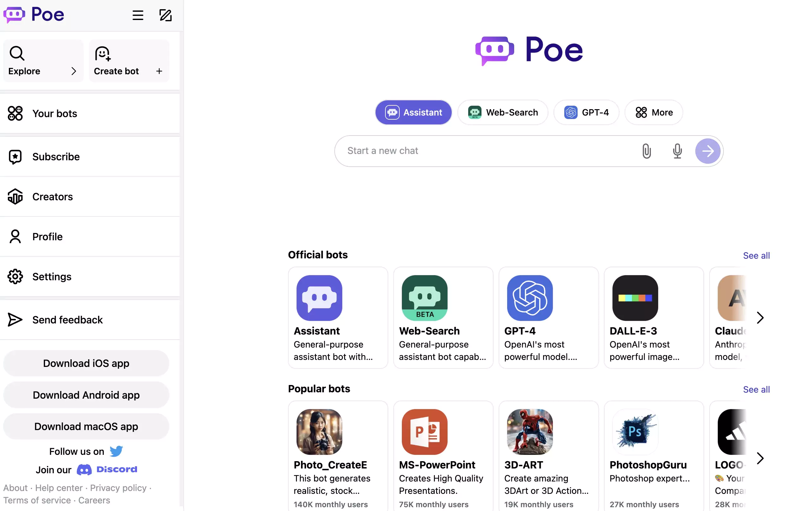Click the 3D-ART Spider-Man icon
Viewport: 812px width, 511px height.
tap(530, 432)
